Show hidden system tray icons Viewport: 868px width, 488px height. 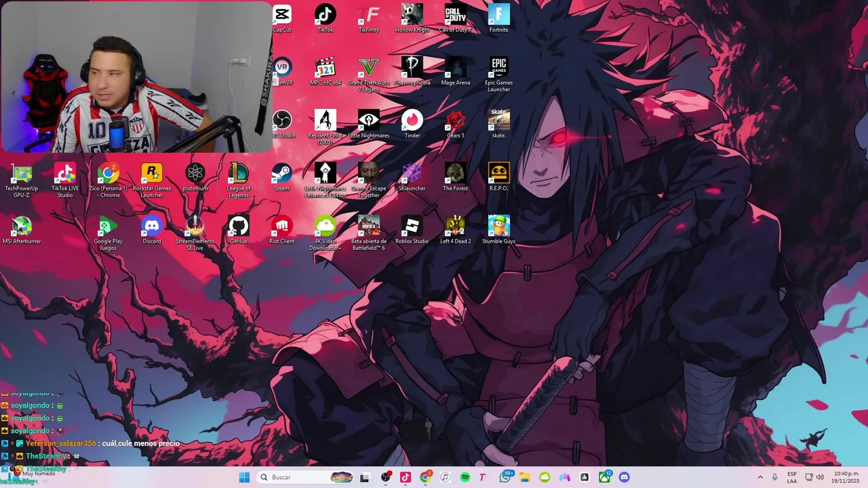tap(760, 477)
